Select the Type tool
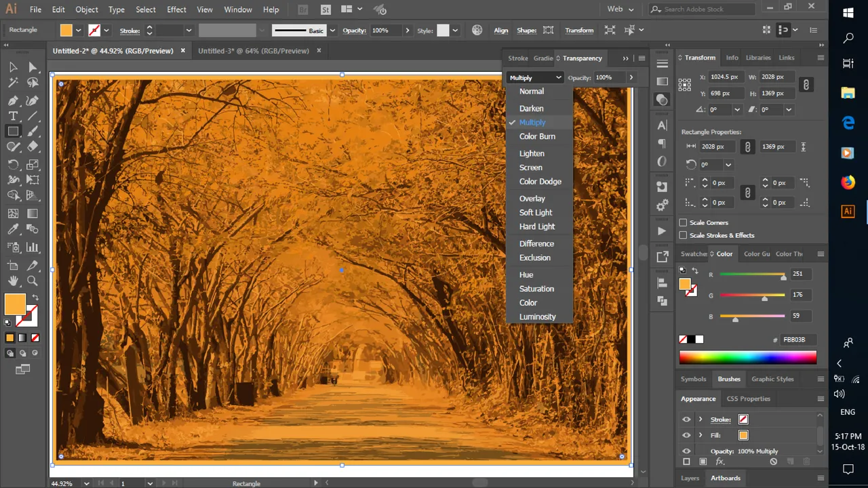868x488 pixels. click(13, 116)
